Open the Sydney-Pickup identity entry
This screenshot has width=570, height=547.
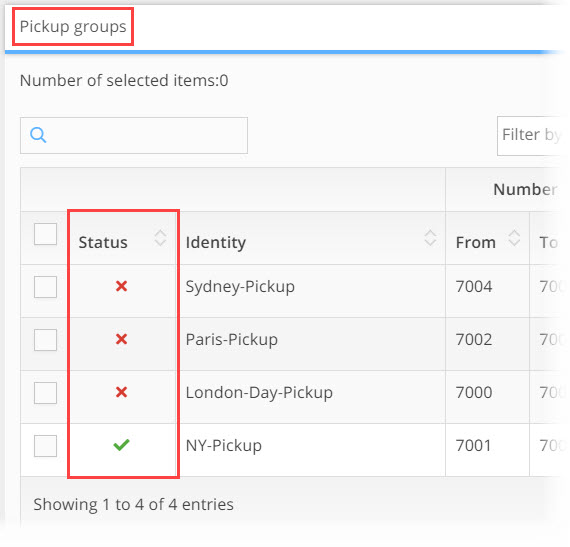tap(240, 287)
